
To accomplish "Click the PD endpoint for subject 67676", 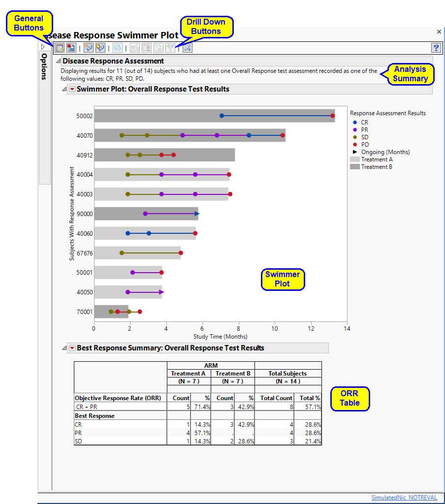I will pos(181,253).
